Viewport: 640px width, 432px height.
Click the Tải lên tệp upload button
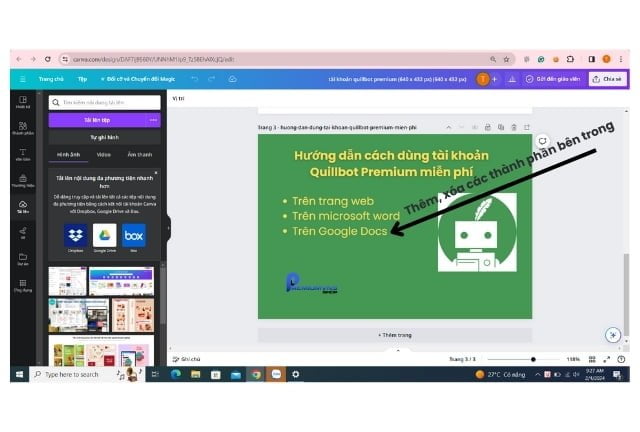pos(97,120)
